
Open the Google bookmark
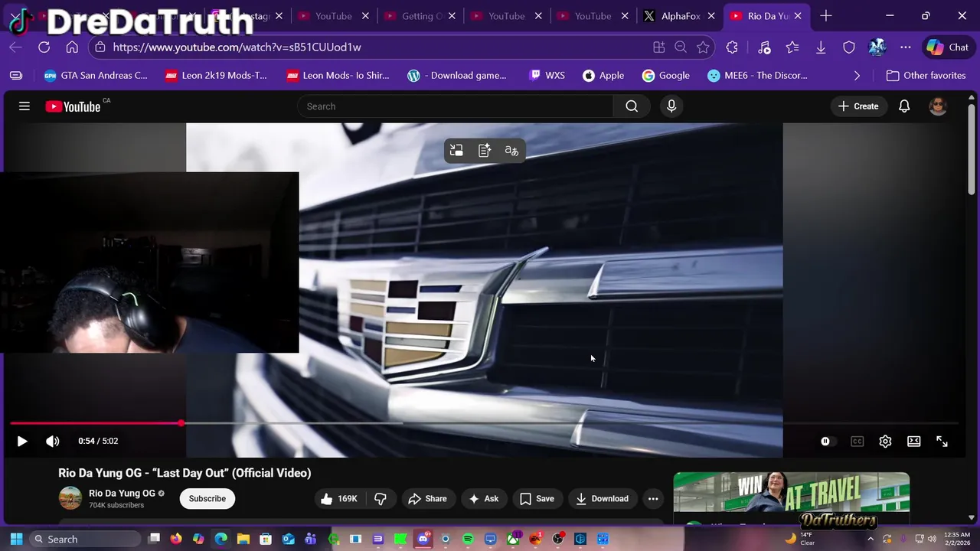coord(666,76)
